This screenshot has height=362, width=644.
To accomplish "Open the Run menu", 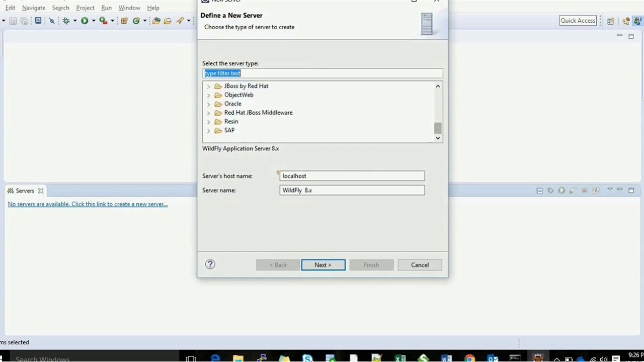I will click(x=106, y=8).
